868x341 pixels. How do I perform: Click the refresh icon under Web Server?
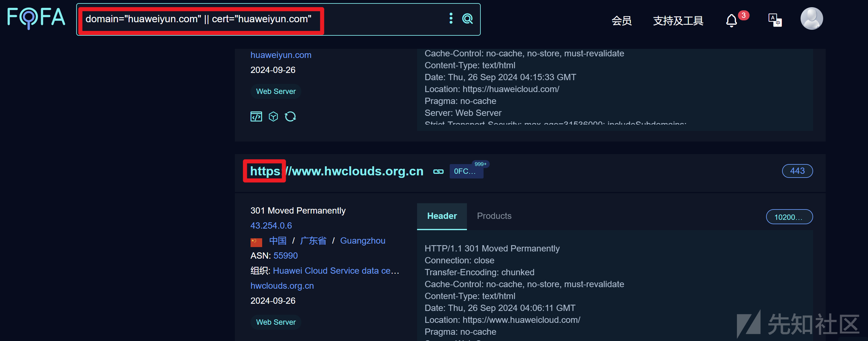point(290,116)
